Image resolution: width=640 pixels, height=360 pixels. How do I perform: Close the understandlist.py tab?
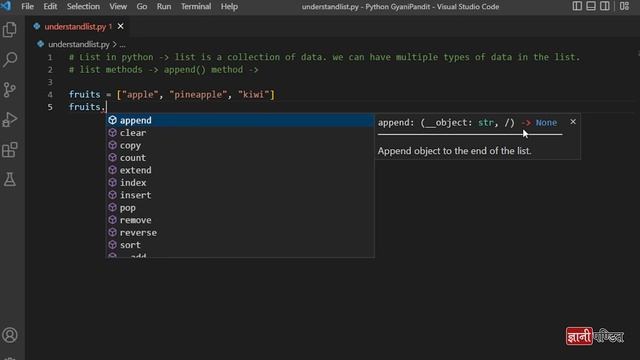point(120,26)
